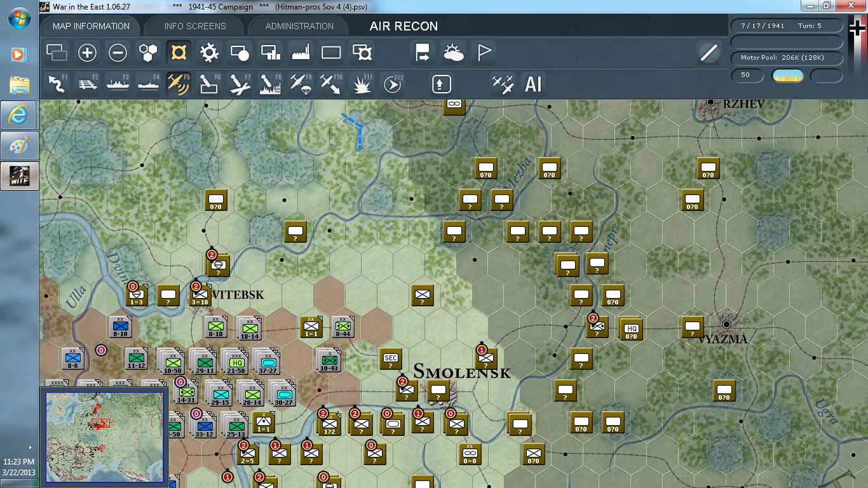868x488 pixels.
Task: Choose the F3 ship transport mode
Action: click(x=118, y=84)
